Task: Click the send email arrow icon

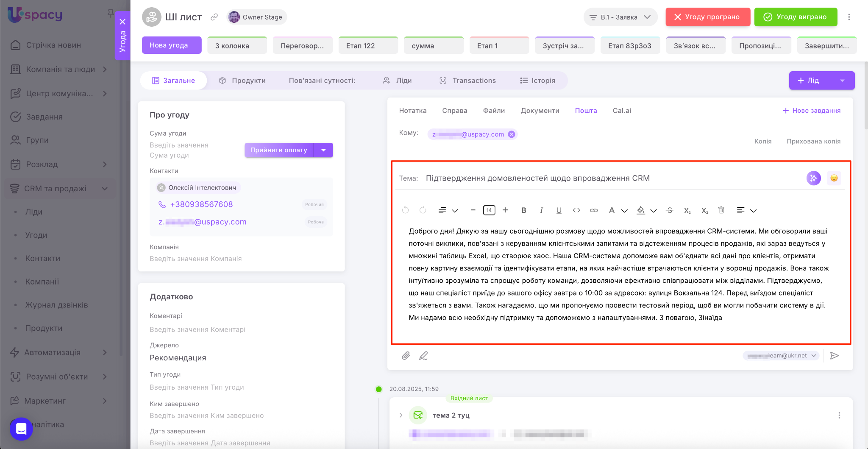Action: [834, 356]
